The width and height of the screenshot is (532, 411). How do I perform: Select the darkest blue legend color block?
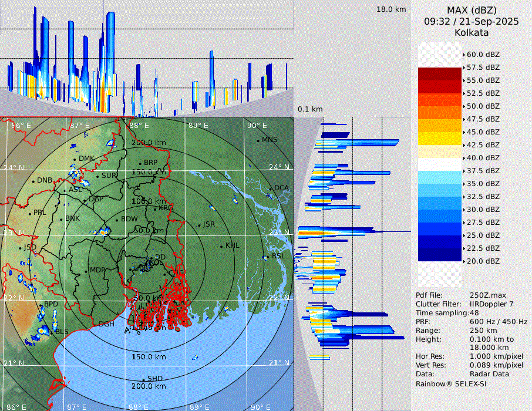coord(439,254)
